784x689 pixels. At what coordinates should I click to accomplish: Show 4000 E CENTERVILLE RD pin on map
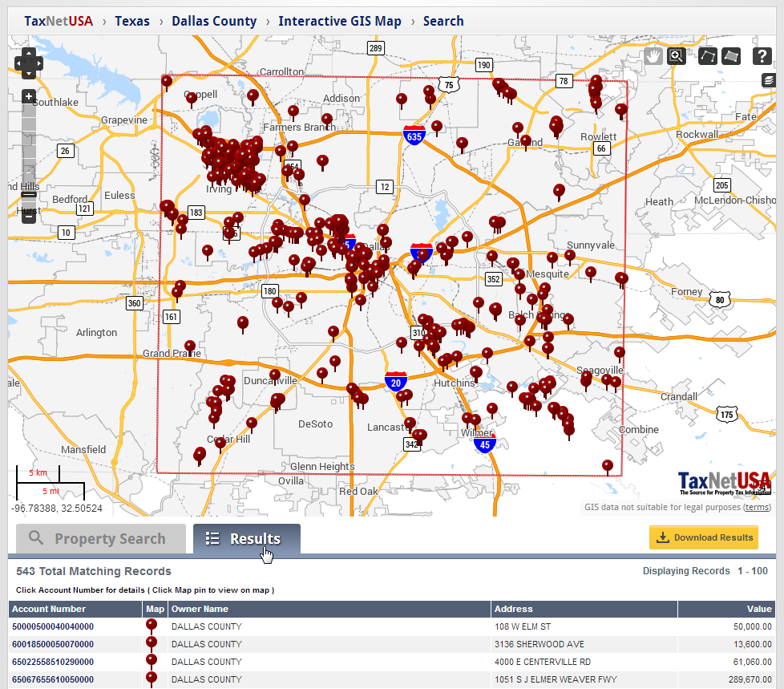[151, 660]
